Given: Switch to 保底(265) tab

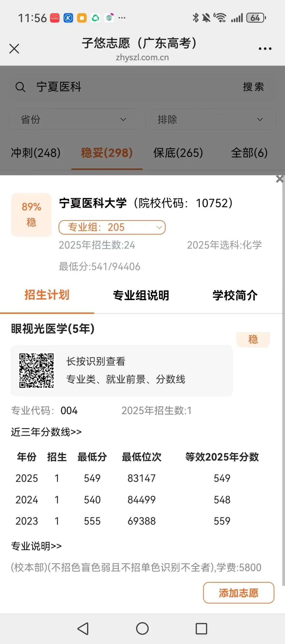Looking at the screenshot, I should pos(178,153).
